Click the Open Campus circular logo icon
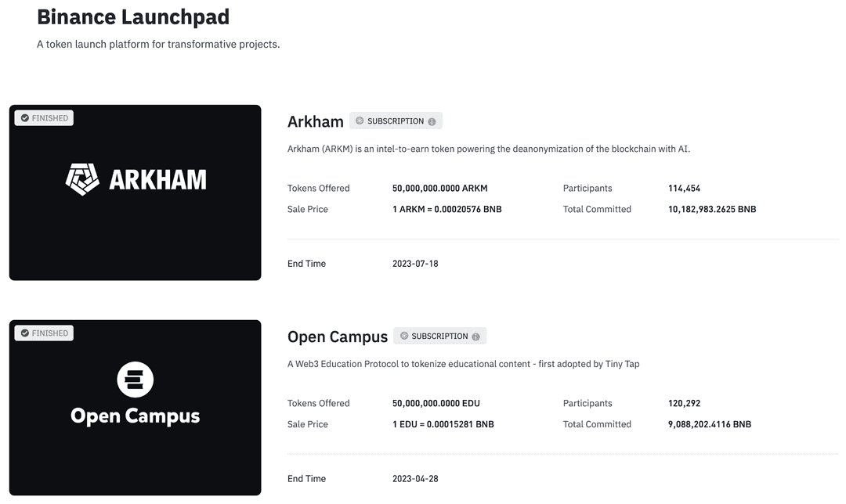This screenshot has height=504, width=846. pos(135,379)
